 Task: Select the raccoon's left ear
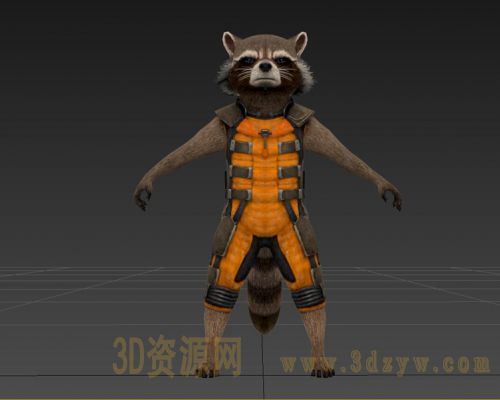click(230, 43)
